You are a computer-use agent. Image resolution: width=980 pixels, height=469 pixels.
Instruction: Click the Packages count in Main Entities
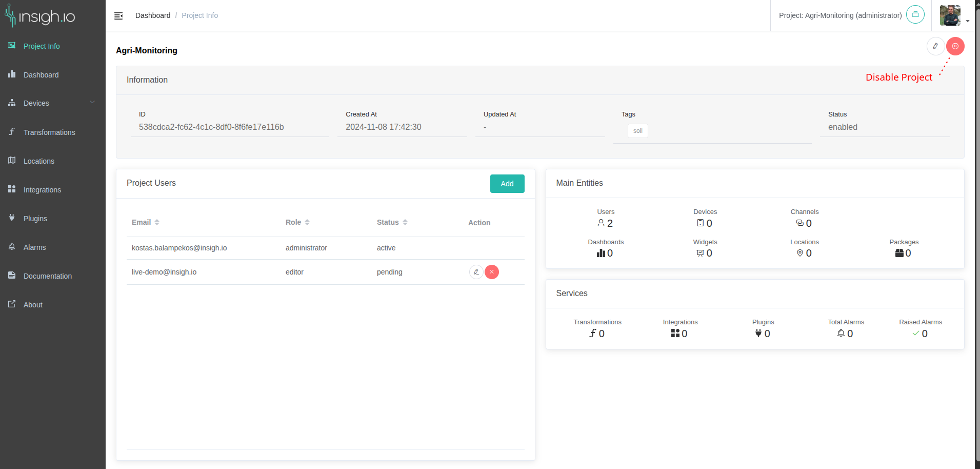(x=904, y=253)
